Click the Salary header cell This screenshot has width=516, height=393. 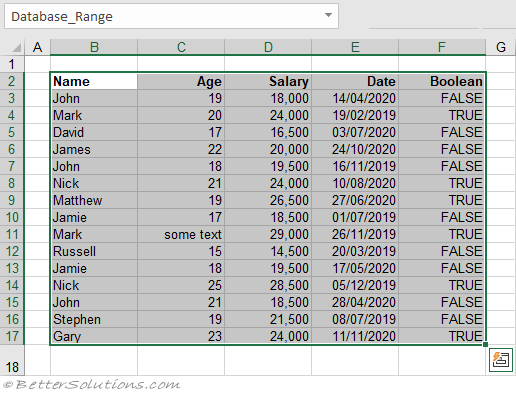tap(268, 81)
